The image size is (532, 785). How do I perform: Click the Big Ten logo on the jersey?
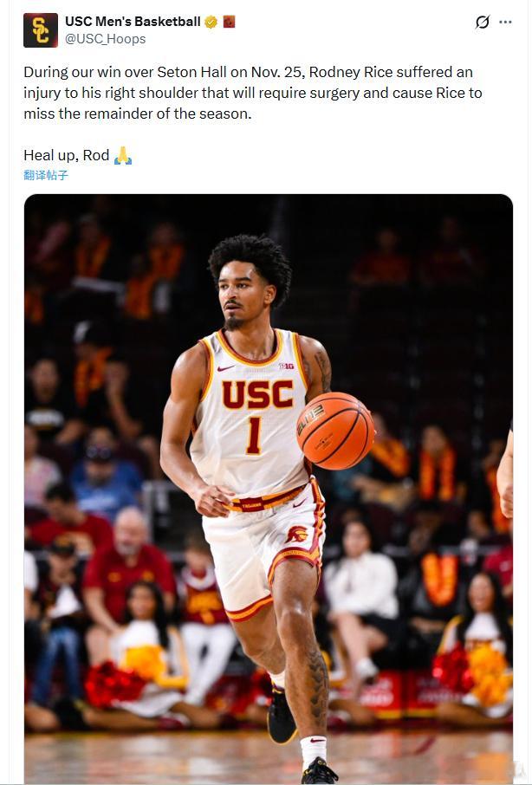click(x=286, y=366)
